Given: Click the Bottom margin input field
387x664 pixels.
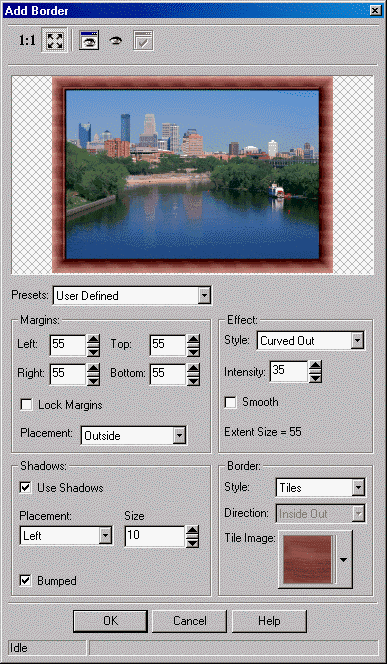Looking at the screenshot, I should [168, 374].
